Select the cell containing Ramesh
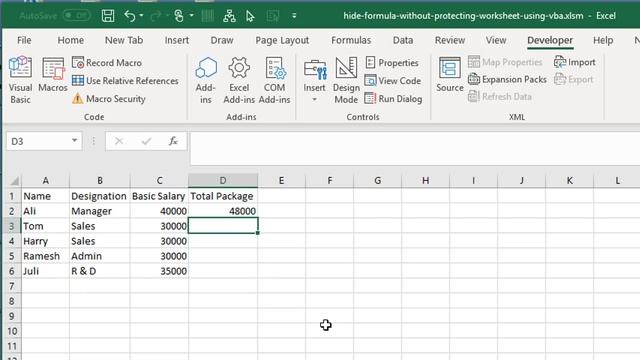 [x=45, y=256]
